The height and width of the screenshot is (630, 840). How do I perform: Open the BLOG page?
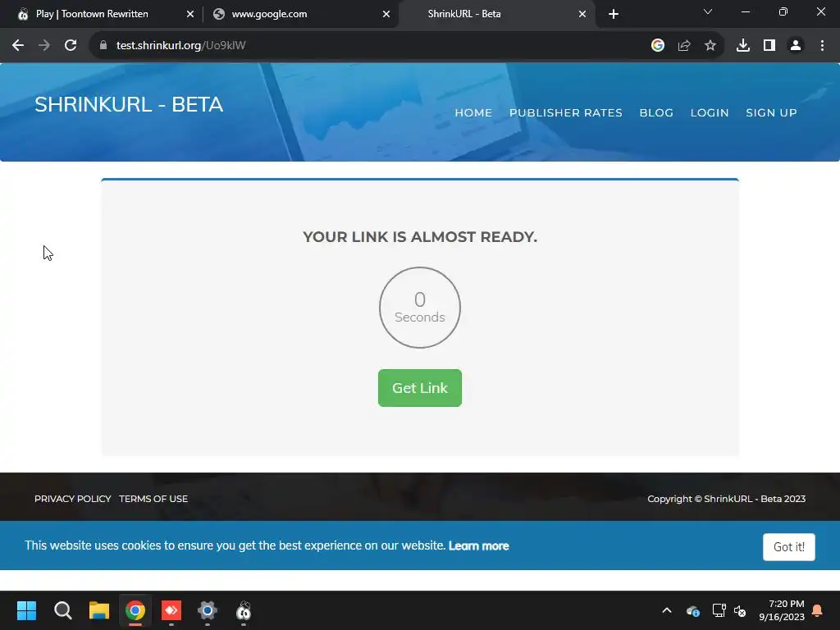pos(656,113)
